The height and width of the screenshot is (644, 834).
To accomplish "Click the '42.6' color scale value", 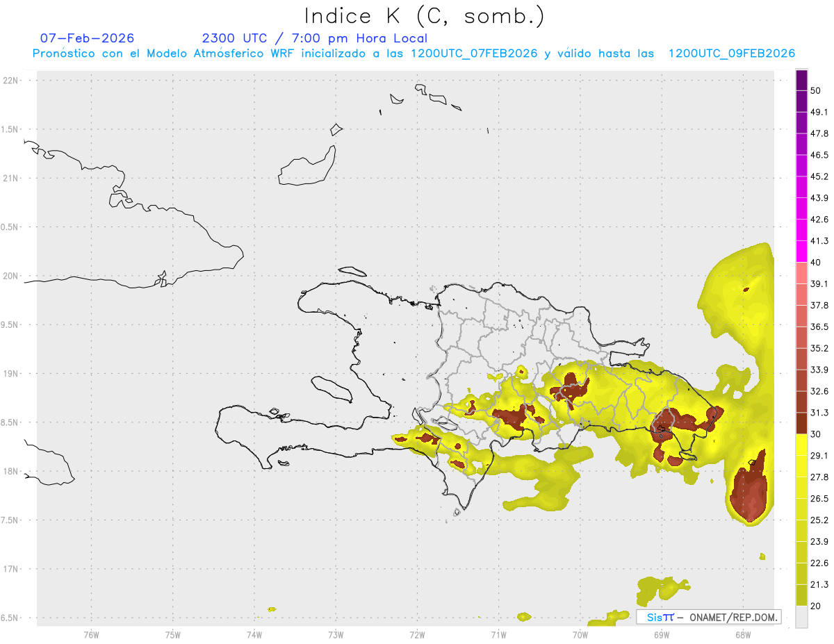I will pos(819,220).
